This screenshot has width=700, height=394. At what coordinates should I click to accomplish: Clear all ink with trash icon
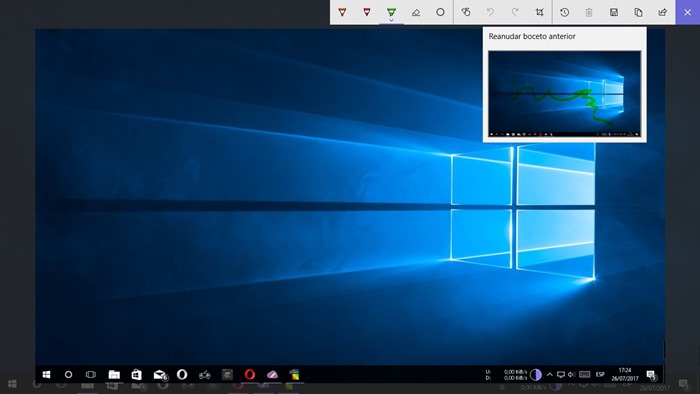(589, 12)
